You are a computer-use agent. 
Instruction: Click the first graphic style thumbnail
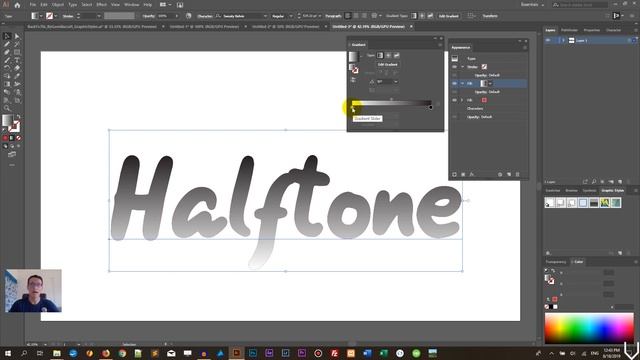point(550,202)
